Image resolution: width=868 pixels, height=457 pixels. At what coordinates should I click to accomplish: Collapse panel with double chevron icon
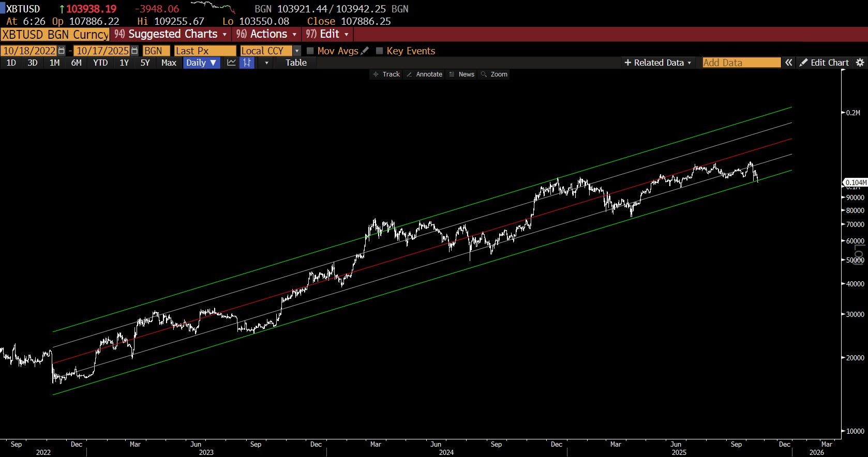click(x=788, y=63)
